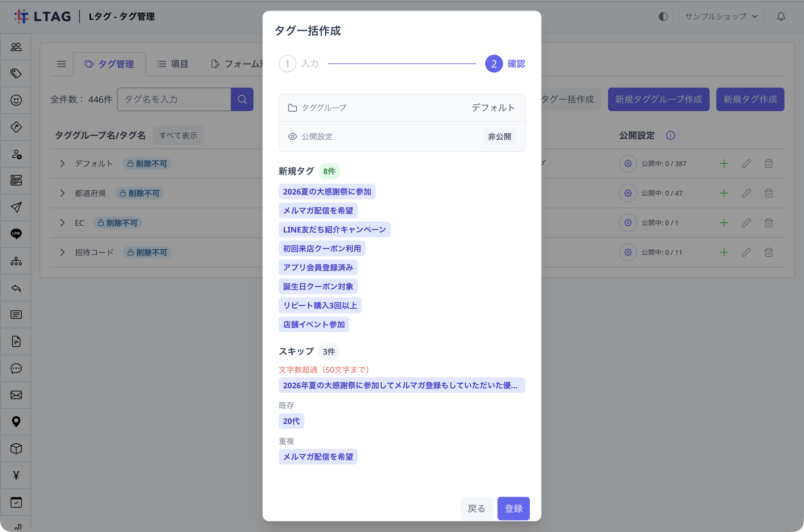Click 新規タグ作成 button
804x532 pixels.
[750, 99]
